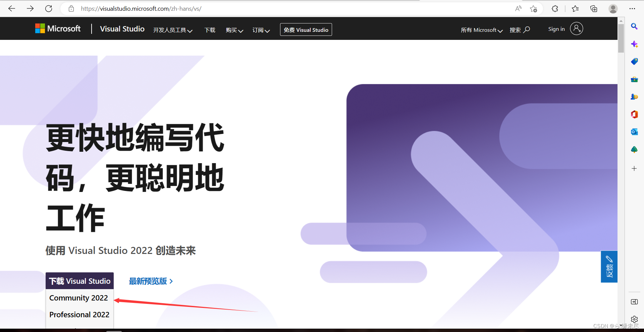Open browser Settings and more menu
Viewport: 644px width, 332px height.
[632, 9]
